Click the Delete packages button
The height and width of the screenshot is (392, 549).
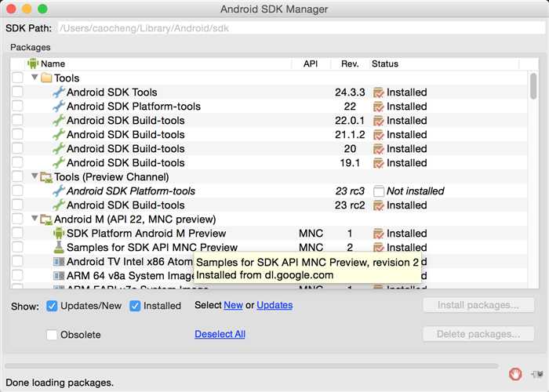(478, 334)
